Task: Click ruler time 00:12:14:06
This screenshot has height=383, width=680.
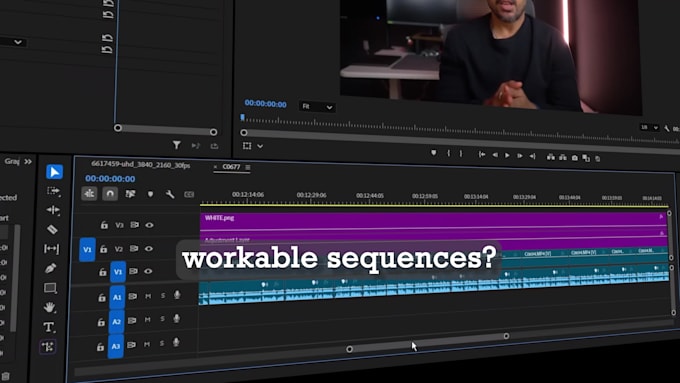Action: [248, 194]
